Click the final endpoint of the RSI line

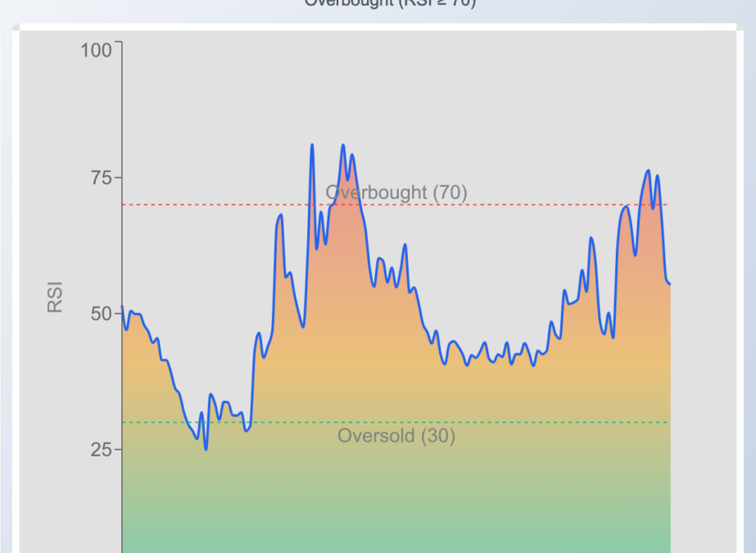(x=669, y=284)
